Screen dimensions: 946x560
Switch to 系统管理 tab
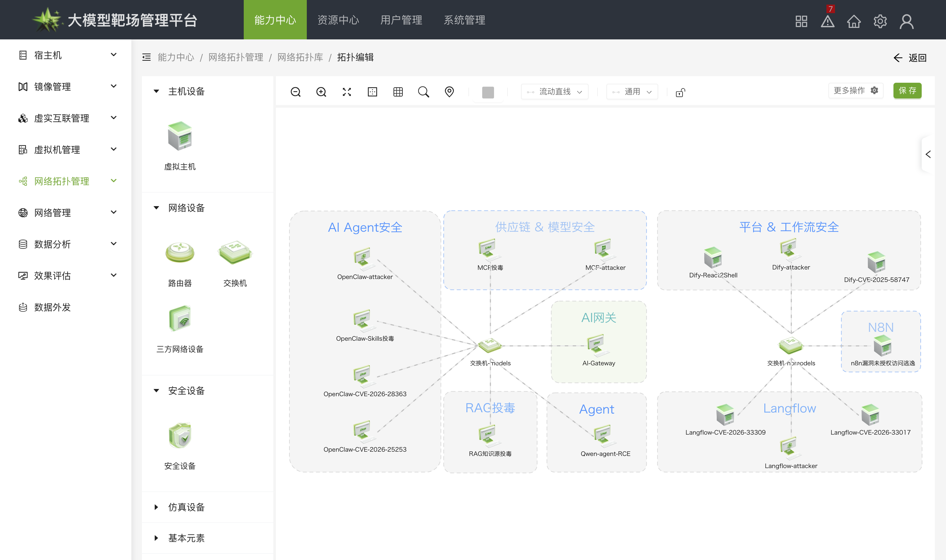tap(464, 20)
